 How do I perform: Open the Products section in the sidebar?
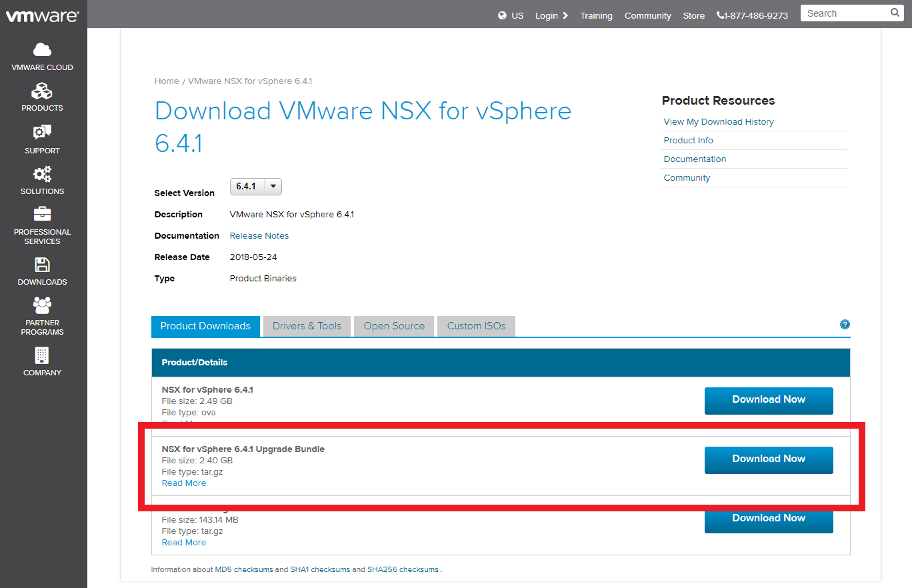click(42, 91)
